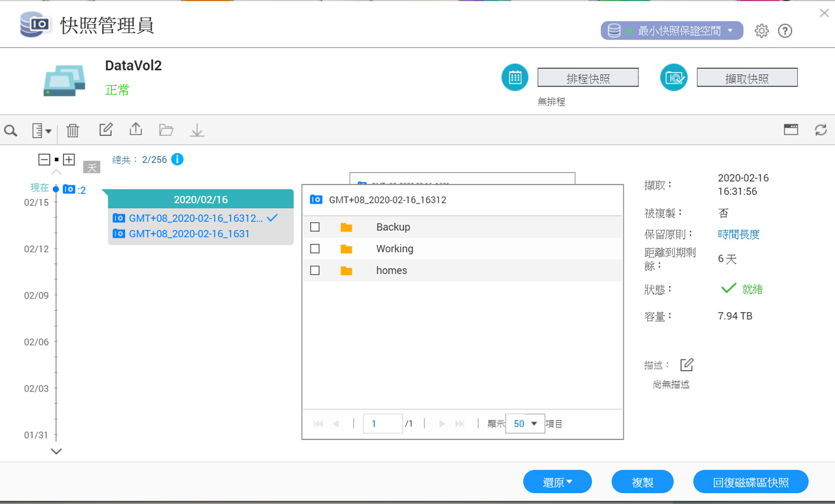Check the Backup folder checkbox
835x504 pixels.
(315, 227)
